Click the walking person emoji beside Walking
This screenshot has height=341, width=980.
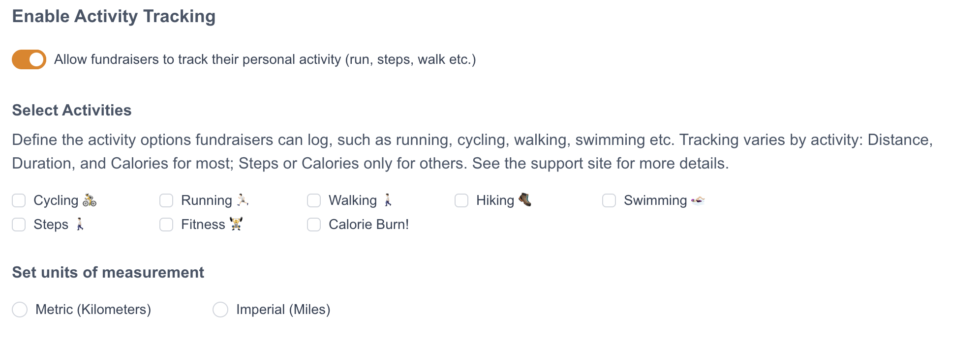(x=388, y=200)
